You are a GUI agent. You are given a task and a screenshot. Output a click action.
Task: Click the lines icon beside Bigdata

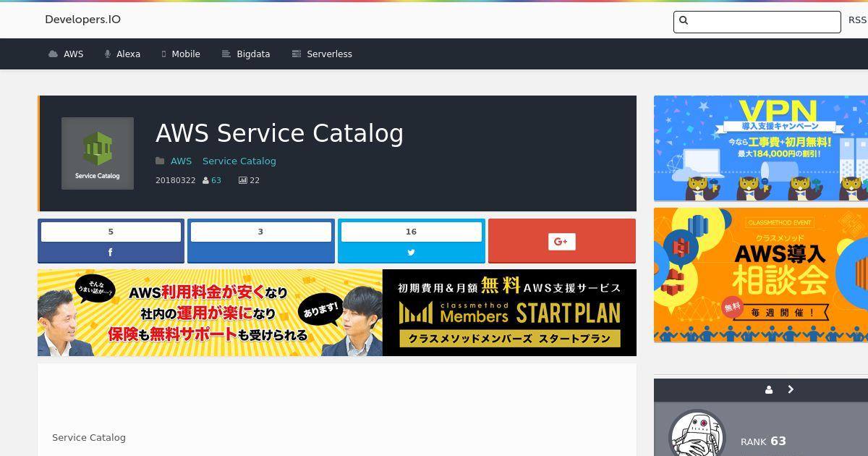(226, 54)
